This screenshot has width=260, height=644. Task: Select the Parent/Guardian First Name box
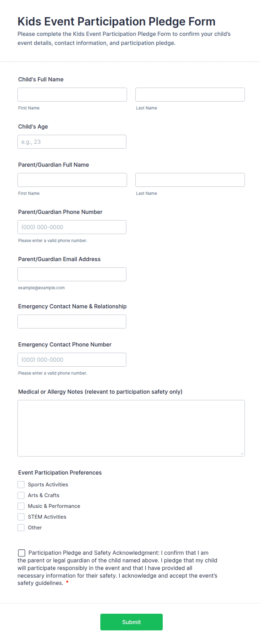(x=72, y=180)
